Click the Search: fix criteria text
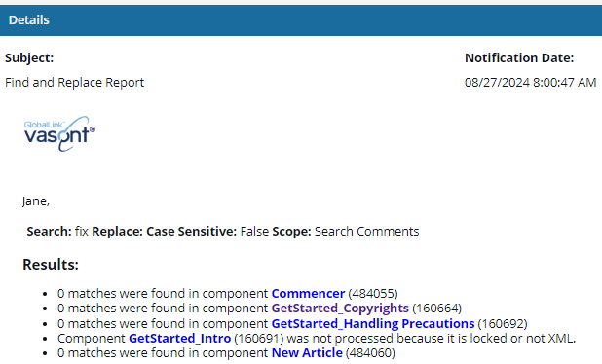This screenshot has width=602, height=364. 57,232
